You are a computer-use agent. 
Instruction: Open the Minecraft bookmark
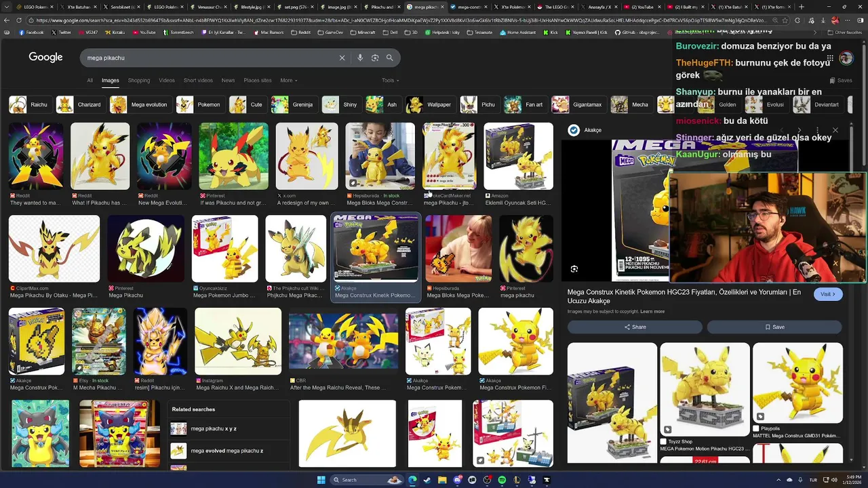363,32
